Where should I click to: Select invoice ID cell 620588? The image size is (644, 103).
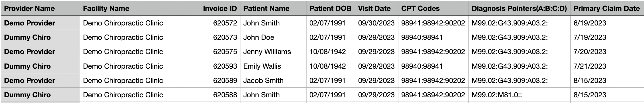[220, 95]
